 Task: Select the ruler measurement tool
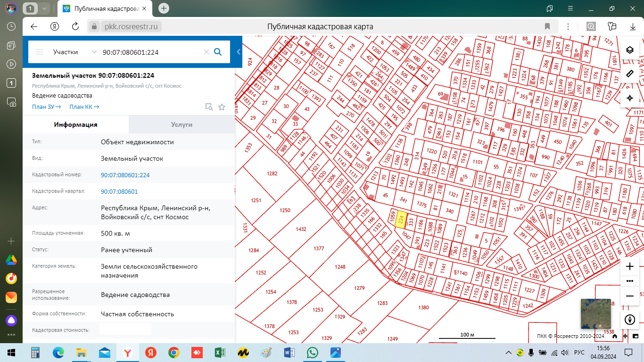[629, 74]
